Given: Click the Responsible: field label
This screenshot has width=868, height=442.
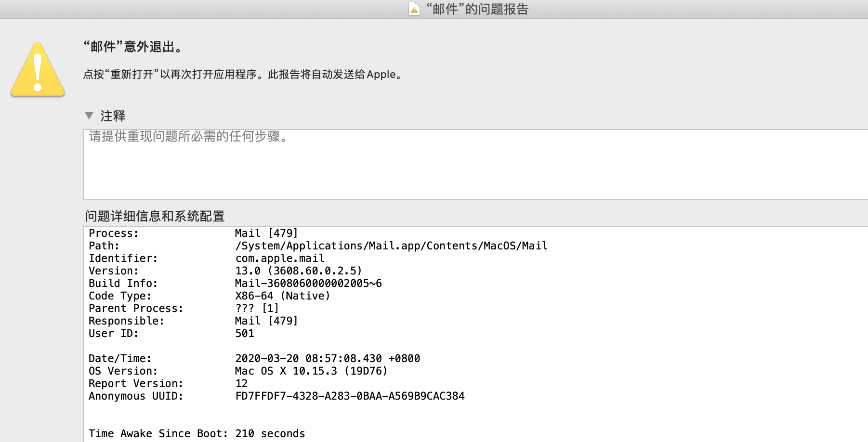Looking at the screenshot, I should (126, 321).
